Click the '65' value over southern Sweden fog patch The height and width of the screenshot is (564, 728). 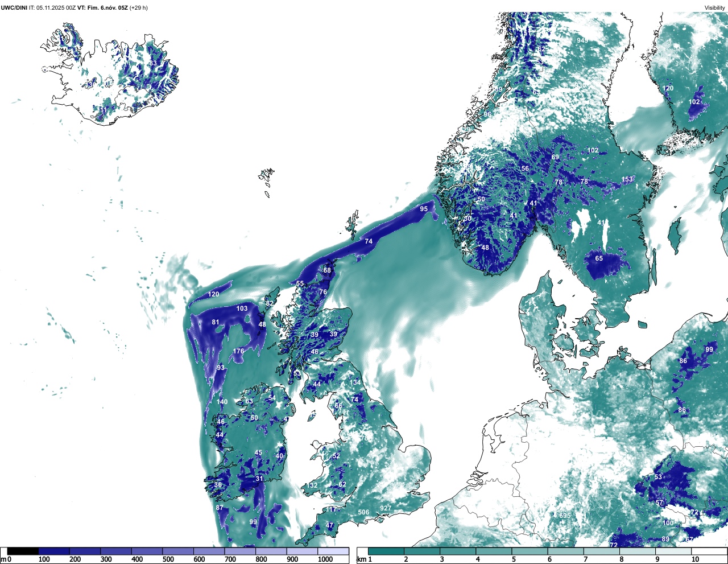pos(599,258)
